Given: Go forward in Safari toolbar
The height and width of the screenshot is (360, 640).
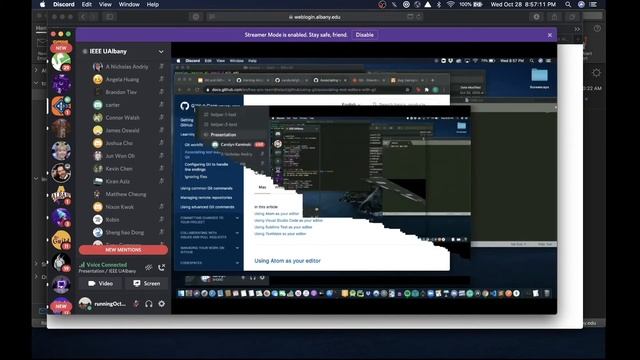Looking at the screenshot, I should point(94,17).
